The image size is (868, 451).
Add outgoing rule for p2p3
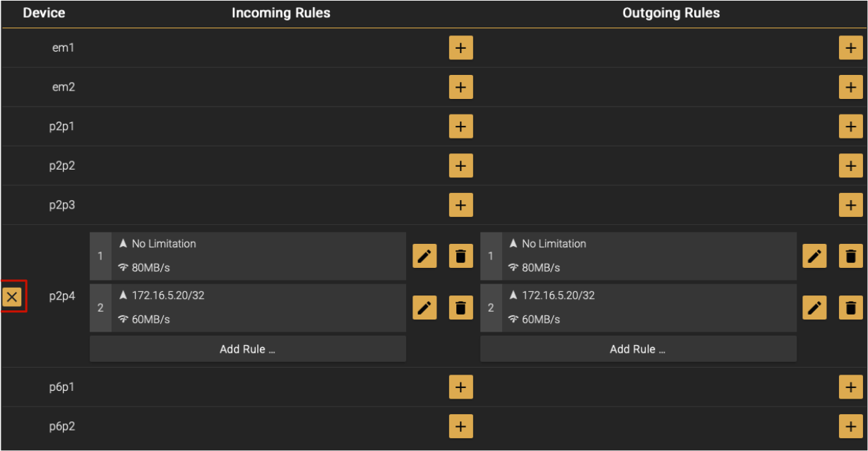click(850, 205)
